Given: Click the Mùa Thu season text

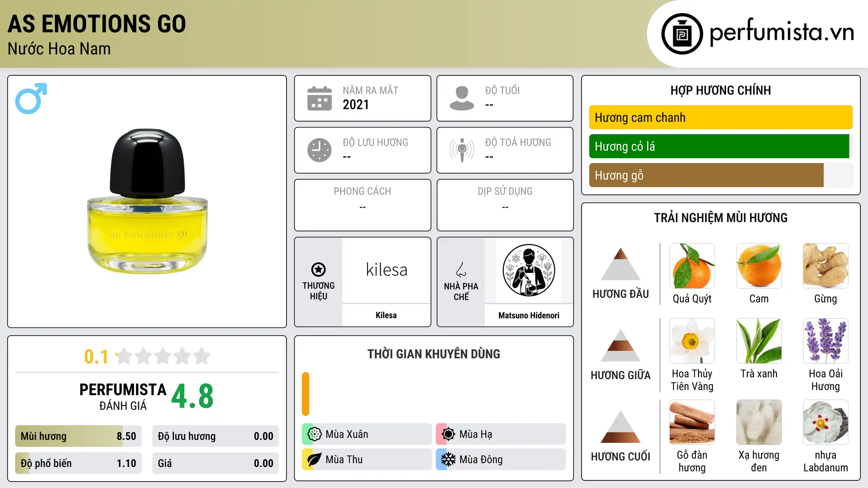Looking at the screenshot, I should coord(344,460).
